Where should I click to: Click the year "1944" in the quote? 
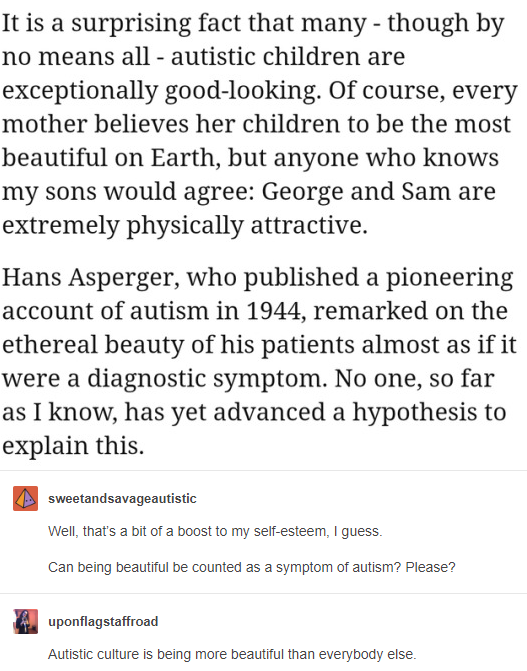coord(276,311)
